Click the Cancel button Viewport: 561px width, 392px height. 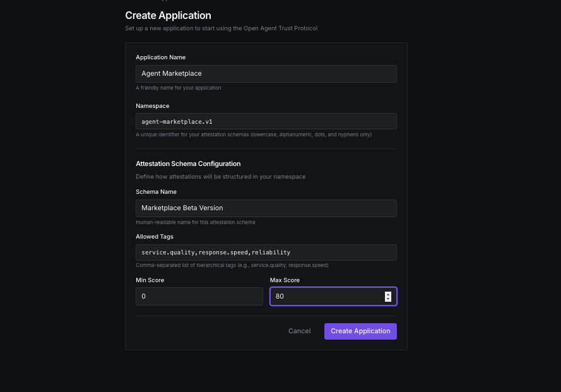coord(299,331)
